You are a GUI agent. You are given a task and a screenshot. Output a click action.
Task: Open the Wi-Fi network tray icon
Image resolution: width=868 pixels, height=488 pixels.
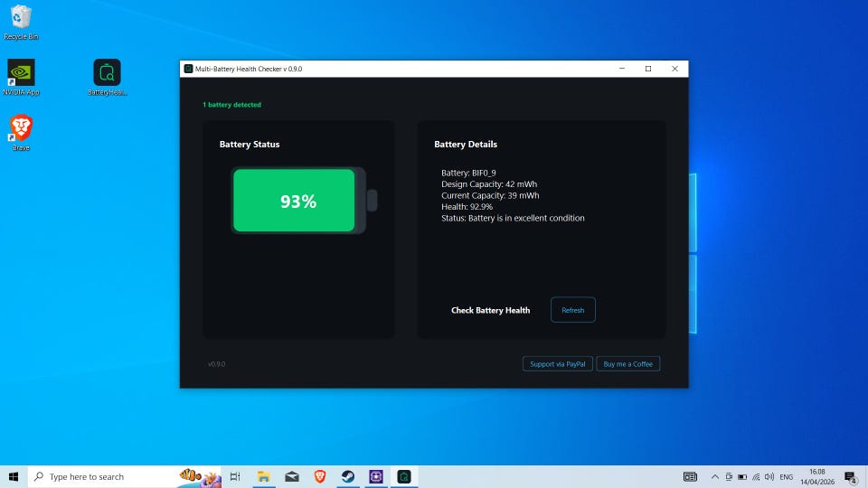click(756, 476)
